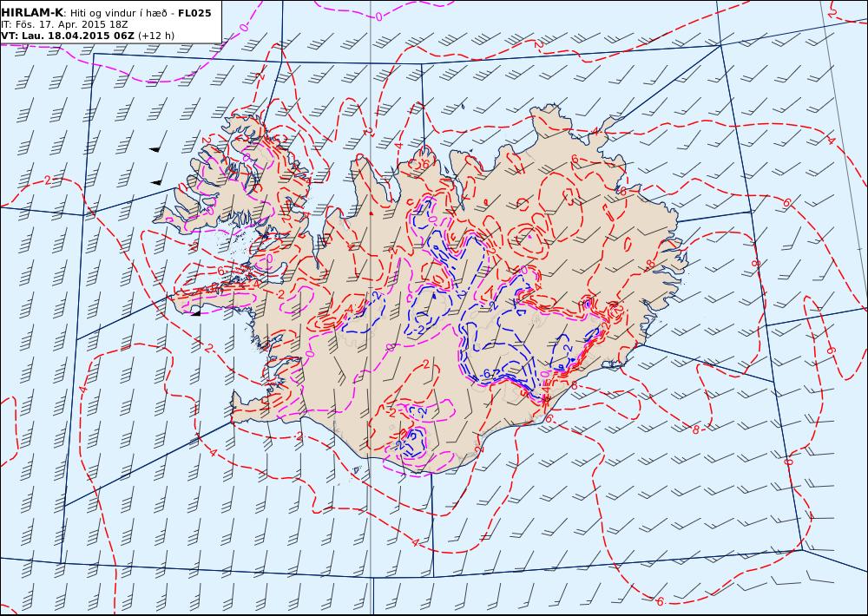
Task: Click the 'Hiti og vindur í hæð' caption
Action: (x=118, y=13)
